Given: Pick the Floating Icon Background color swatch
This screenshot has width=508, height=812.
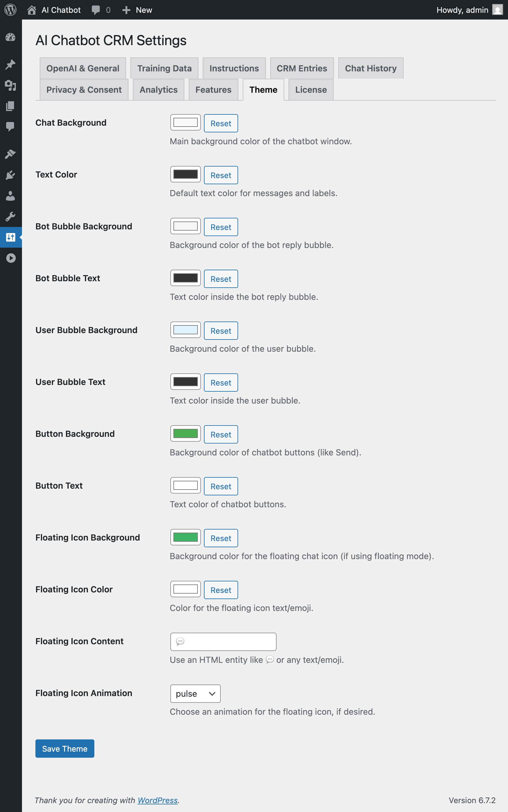Looking at the screenshot, I should [185, 537].
